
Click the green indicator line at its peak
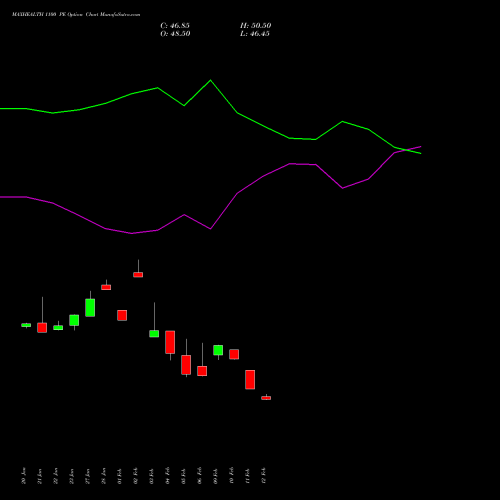[x=210, y=80]
